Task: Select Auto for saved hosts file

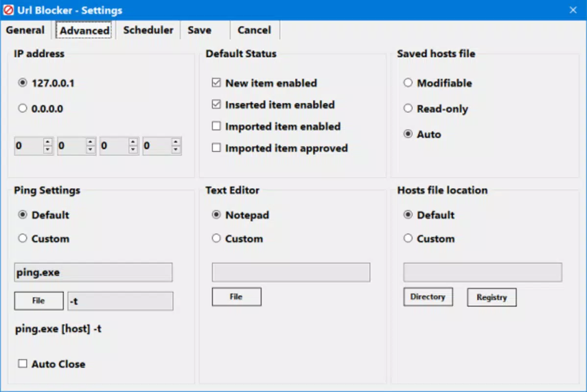Action: tap(422, 134)
